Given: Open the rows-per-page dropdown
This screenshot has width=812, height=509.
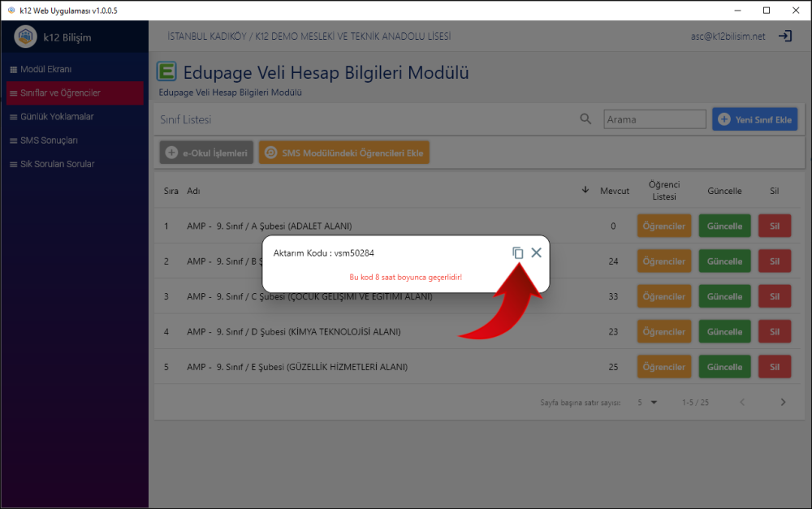Looking at the screenshot, I should 647,403.
